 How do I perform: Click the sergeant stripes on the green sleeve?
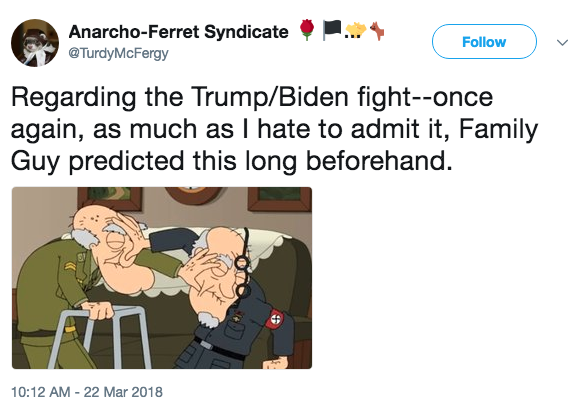point(69,266)
